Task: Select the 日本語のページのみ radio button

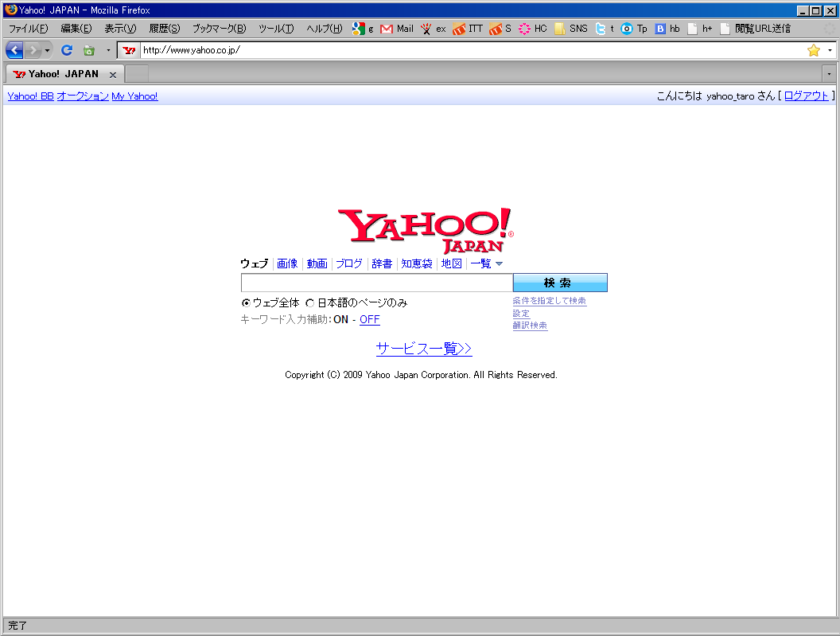Action: tap(309, 303)
